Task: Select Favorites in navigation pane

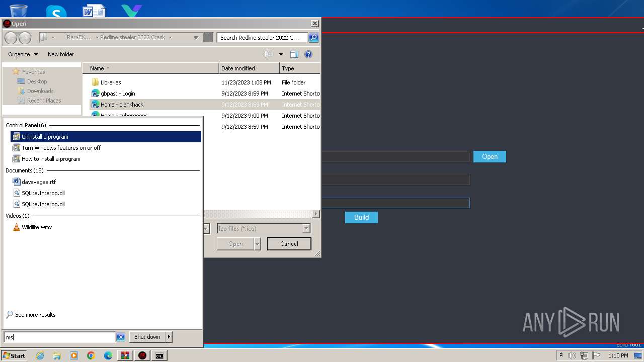Action: click(33, 72)
